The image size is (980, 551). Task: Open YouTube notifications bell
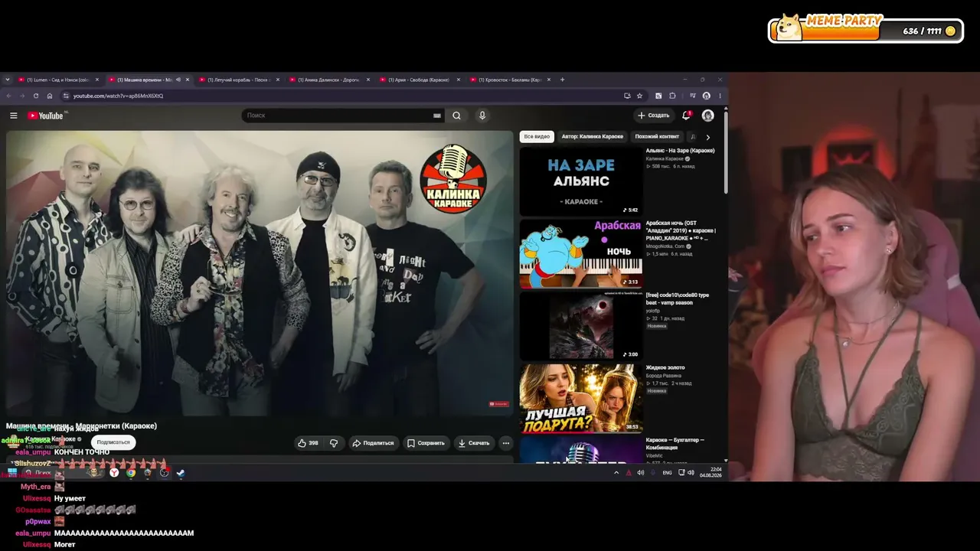click(686, 116)
